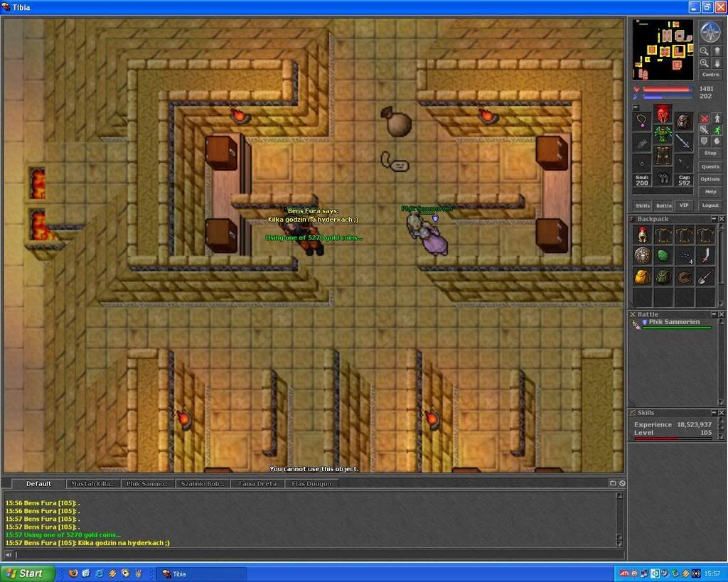Open the green backpack in Backpack

tap(663, 276)
